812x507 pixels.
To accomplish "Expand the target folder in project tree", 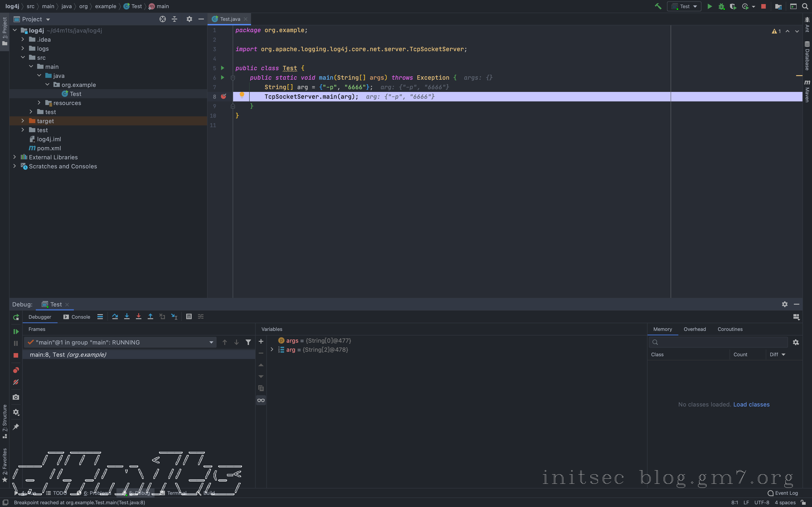I will click(x=23, y=121).
